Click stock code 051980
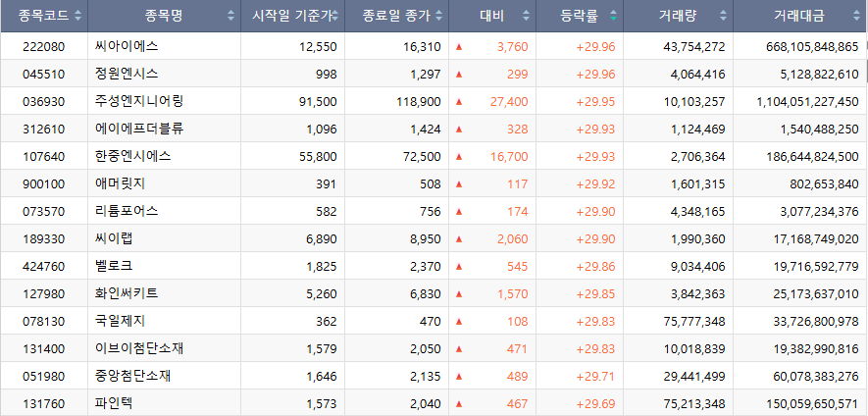The width and height of the screenshot is (868, 416). [44, 377]
